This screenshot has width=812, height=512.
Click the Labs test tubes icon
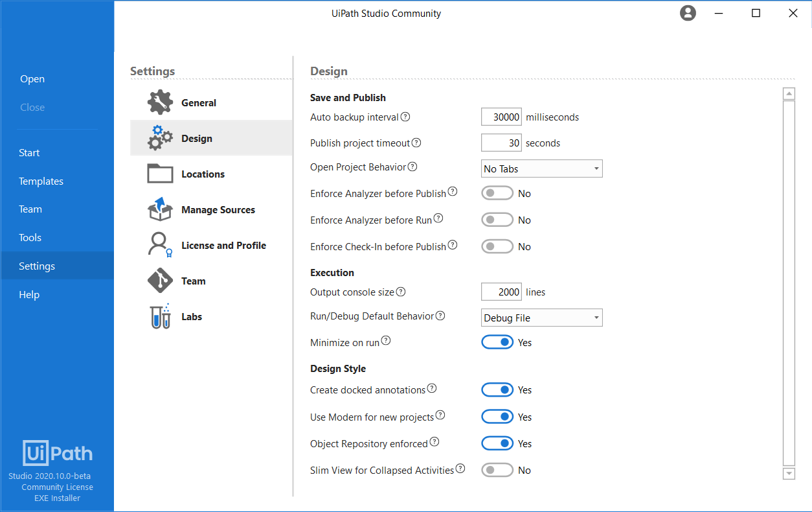click(160, 316)
